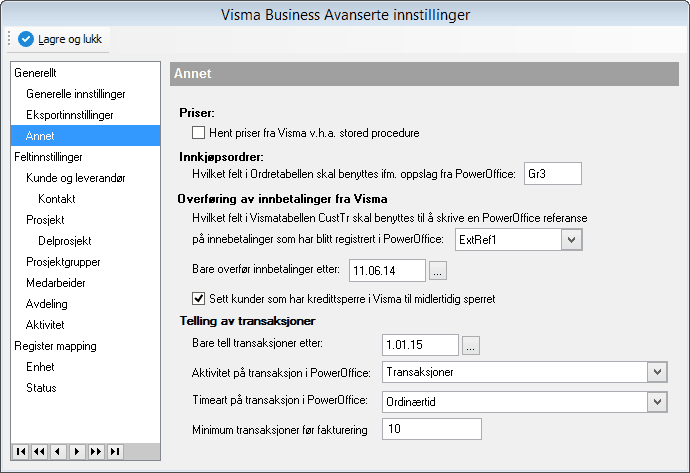Click the window title Visma Business Avanserte innstillinger
Screen dimensions: 690x473
pyautogui.click(x=345, y=15)
